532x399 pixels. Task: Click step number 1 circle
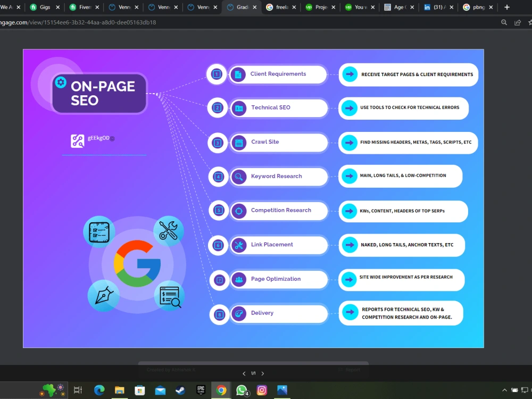coord(217,73)
